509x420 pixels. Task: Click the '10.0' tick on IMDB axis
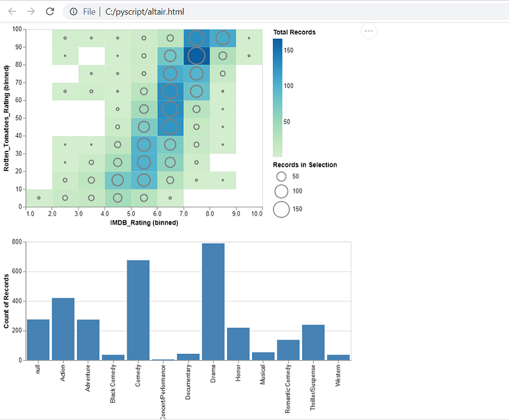(257, 214)
